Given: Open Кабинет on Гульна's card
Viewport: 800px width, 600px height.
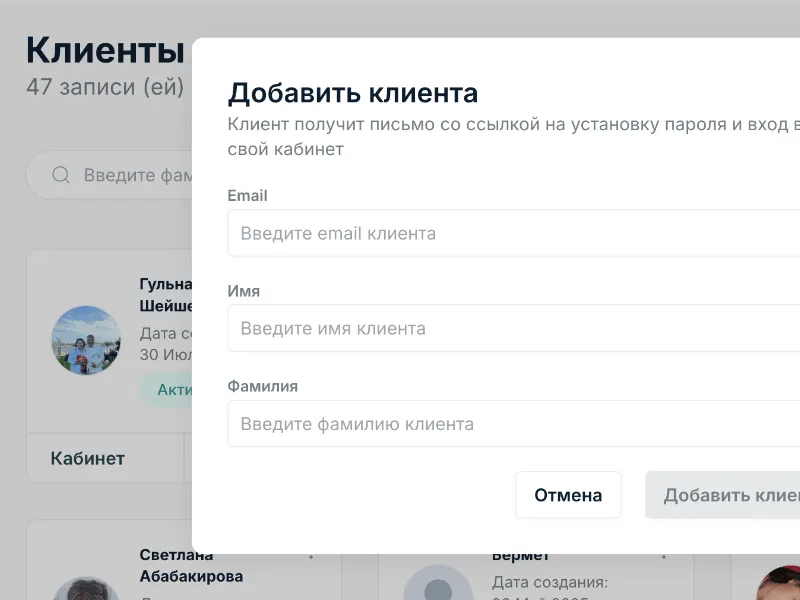Looking at the screenshot, I should point(88,458).
